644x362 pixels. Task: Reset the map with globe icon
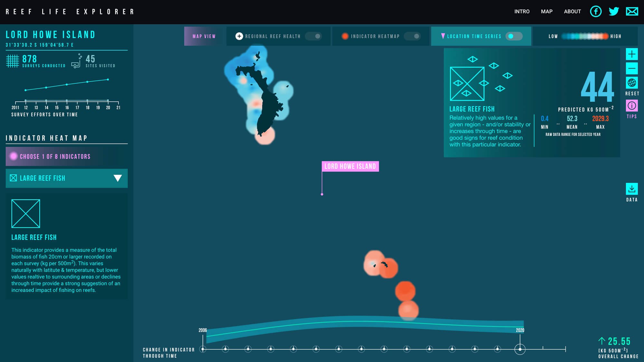632,83
